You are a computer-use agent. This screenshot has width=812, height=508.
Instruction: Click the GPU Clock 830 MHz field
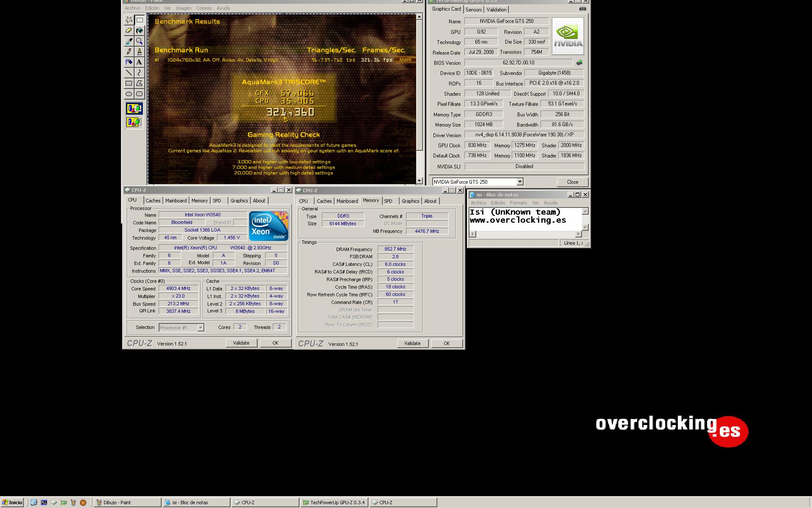477,145
